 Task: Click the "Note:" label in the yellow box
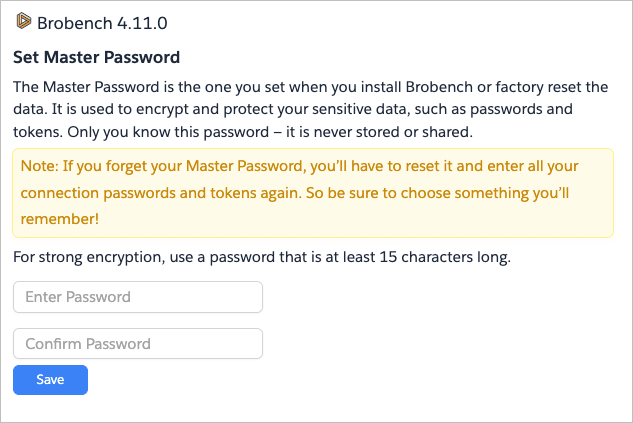pyautogui.click(x=41, y=164)
